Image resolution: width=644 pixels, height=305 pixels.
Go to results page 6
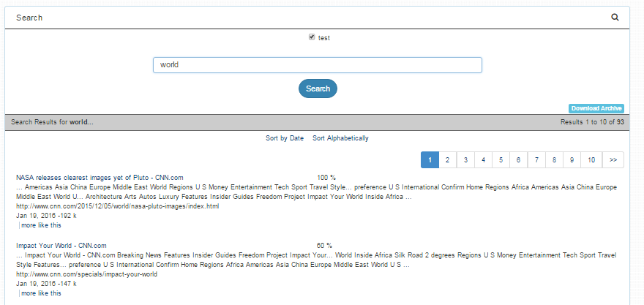click(519, 159)
